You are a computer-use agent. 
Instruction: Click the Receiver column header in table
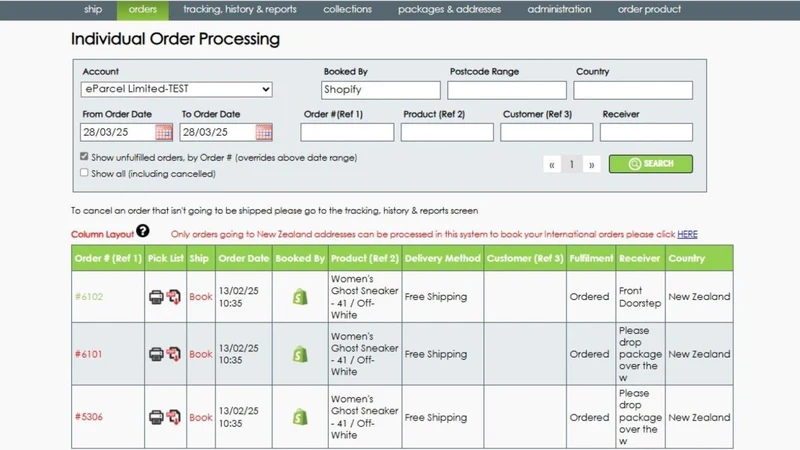point(640,258)
